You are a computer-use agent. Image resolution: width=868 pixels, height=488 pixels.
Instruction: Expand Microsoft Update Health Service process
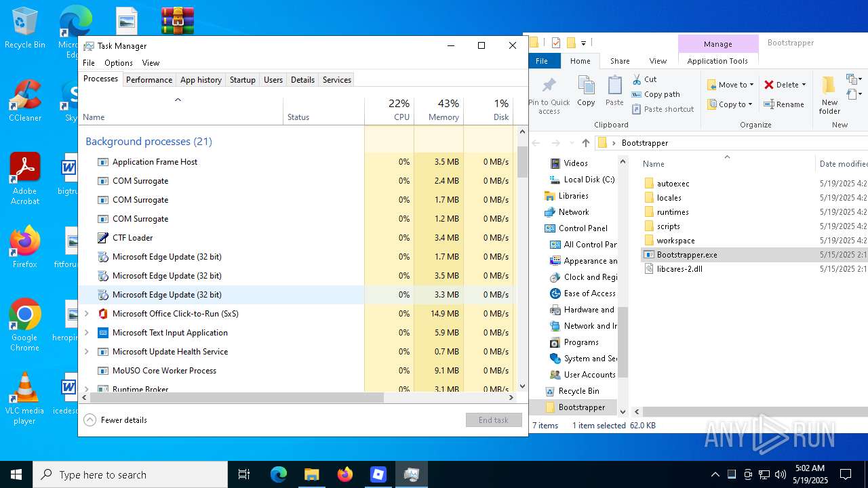click(86, 352)
